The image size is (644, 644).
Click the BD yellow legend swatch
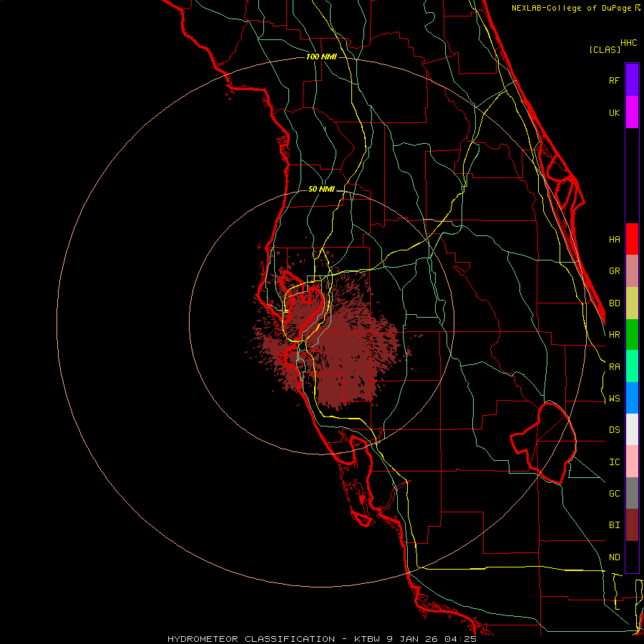click(x=632, y=303)
